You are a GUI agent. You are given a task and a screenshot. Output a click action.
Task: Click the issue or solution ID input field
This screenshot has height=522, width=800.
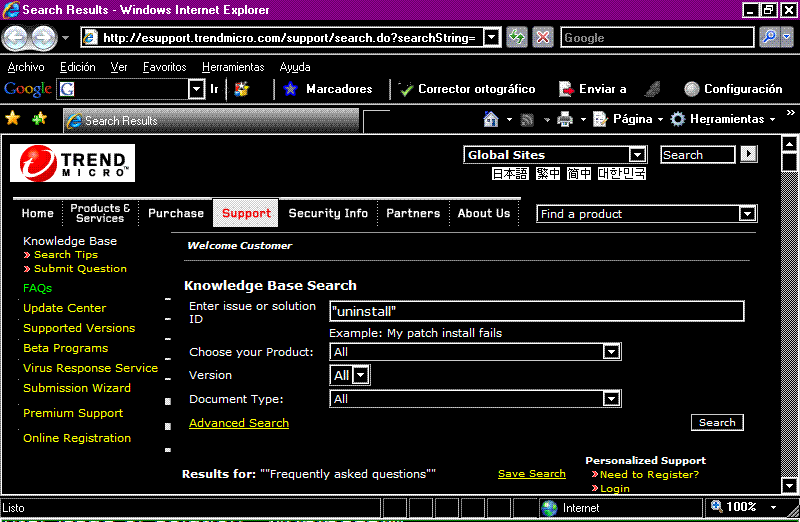click(537, 311)
